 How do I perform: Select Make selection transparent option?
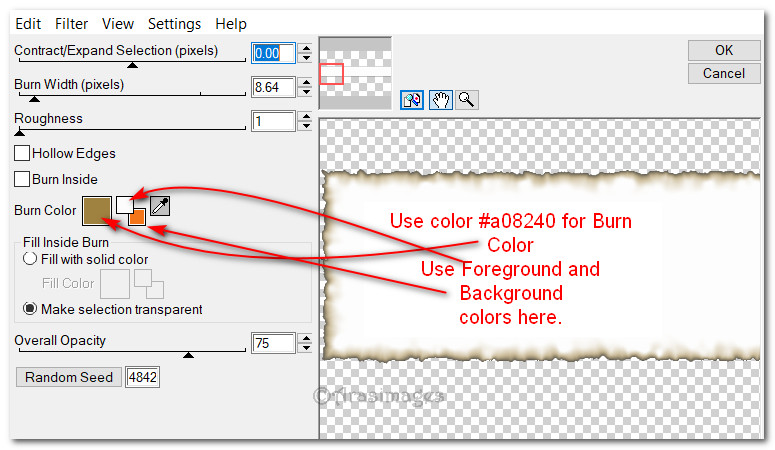point(30,309)
